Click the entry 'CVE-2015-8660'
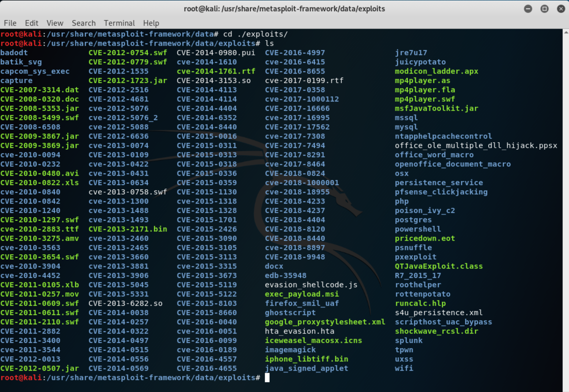Viewport: 569px width, 392px height. coord(207,313)
